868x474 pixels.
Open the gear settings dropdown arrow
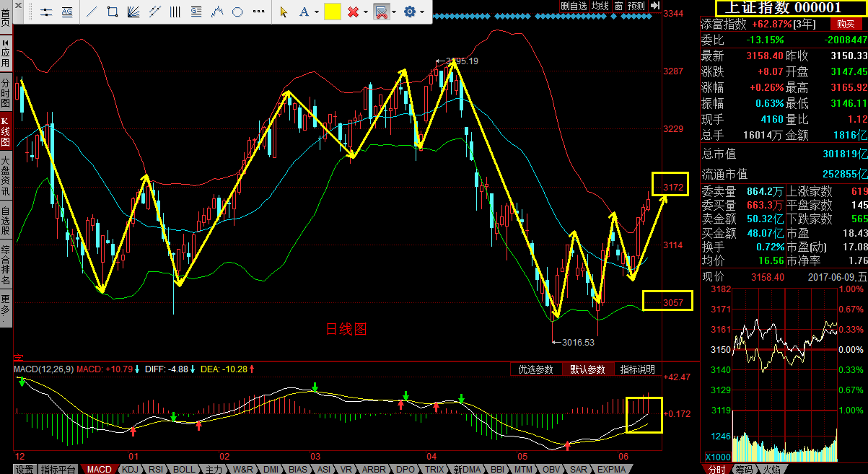coord(423,12)
